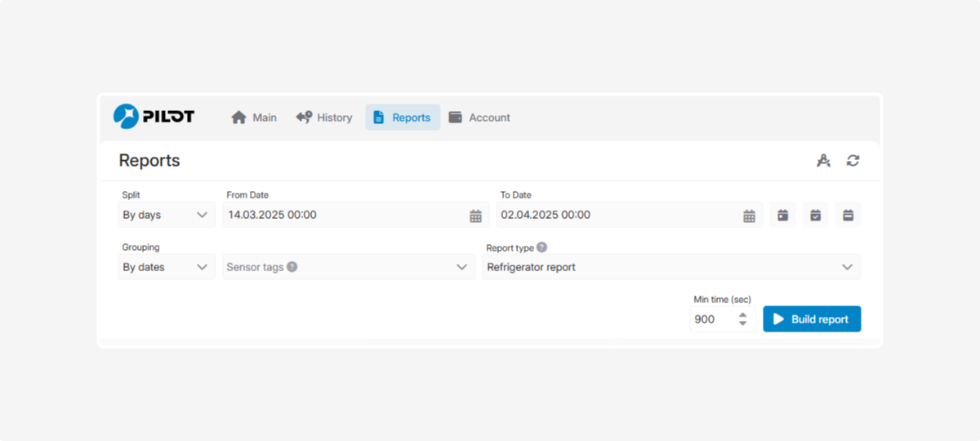Click the refresh icon in Reports header
The image size is (980, 441).
tap(853, 161)
